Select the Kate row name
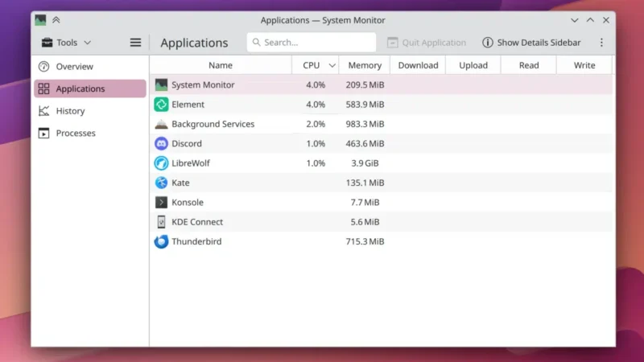644x362 pixels. coord(180,183)
